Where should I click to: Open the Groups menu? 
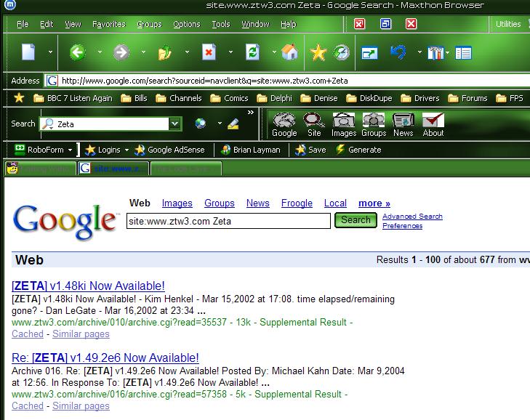[x=149, y=24]
